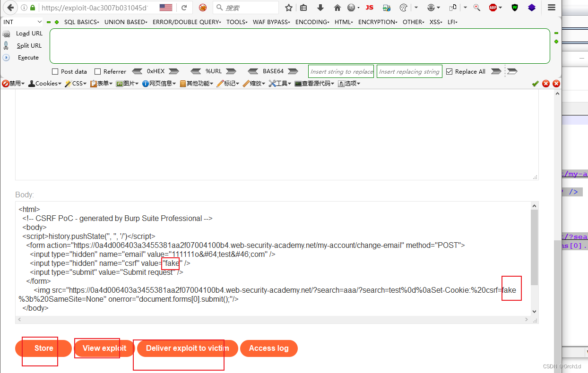Screen dimensions: 588x373
Task: Click the View exploit button
Action: [104, 348]
